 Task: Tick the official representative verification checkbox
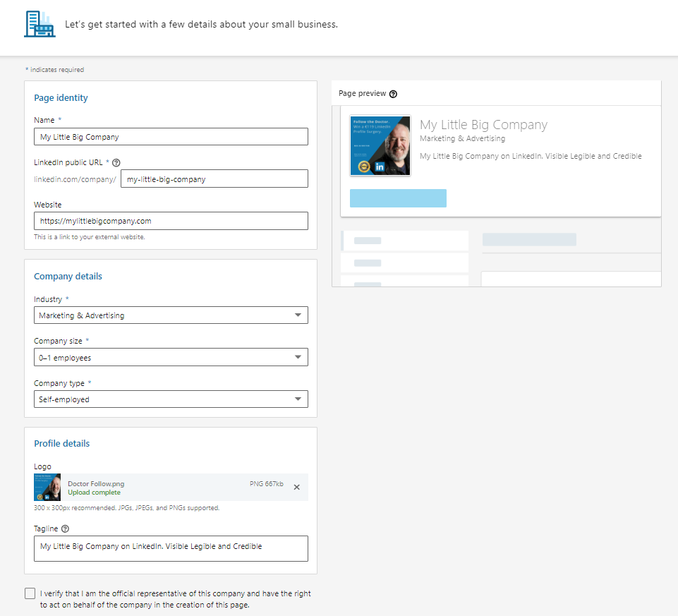[30, 593]
